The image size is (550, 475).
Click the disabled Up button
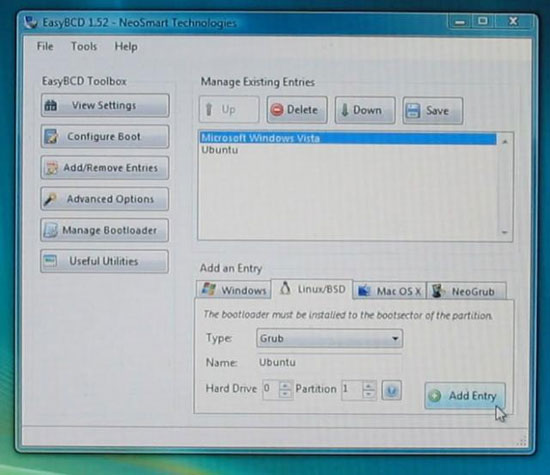pyautogui.click(x=229, y=110)
